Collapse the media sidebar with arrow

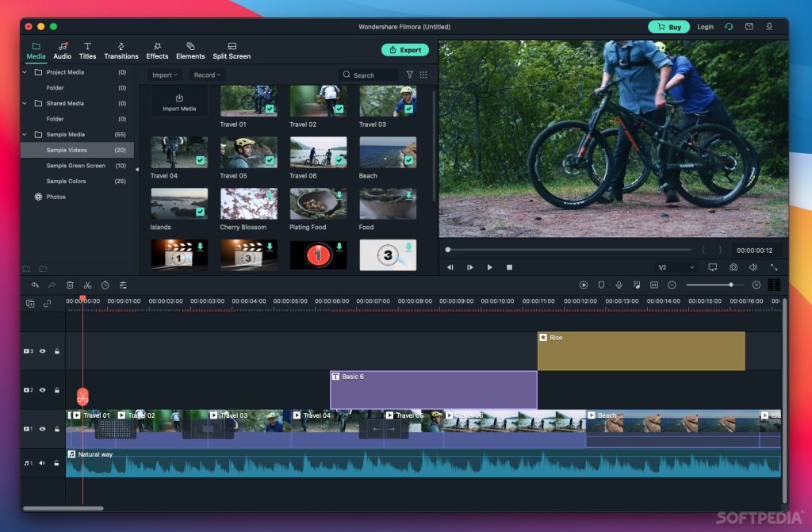click(x=136, y=170)
